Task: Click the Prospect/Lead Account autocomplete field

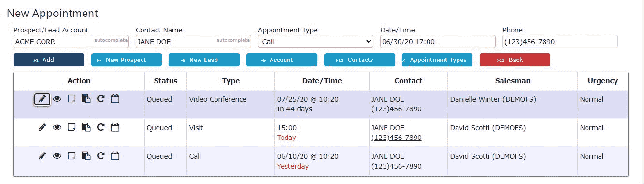Action: 71,42
